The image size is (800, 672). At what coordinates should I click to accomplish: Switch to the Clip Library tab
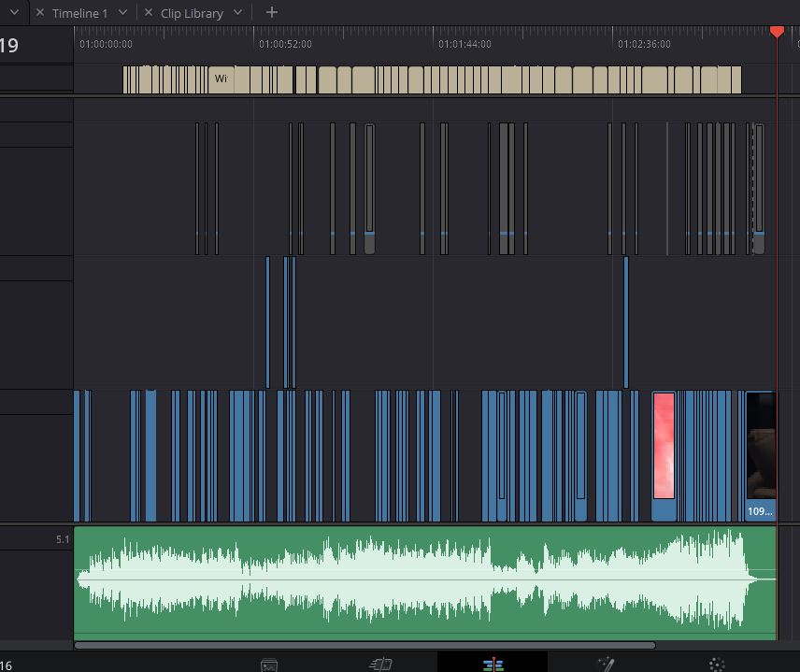coord(192,13)
